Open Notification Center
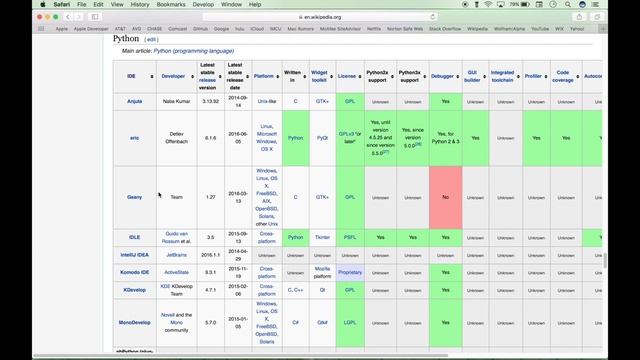The width and height of the screenshot is (640, 360). 595,4
